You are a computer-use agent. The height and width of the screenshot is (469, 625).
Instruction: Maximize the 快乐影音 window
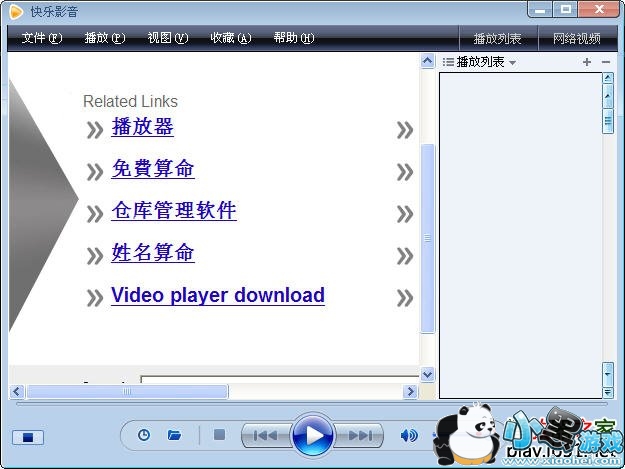pos(566,10)
